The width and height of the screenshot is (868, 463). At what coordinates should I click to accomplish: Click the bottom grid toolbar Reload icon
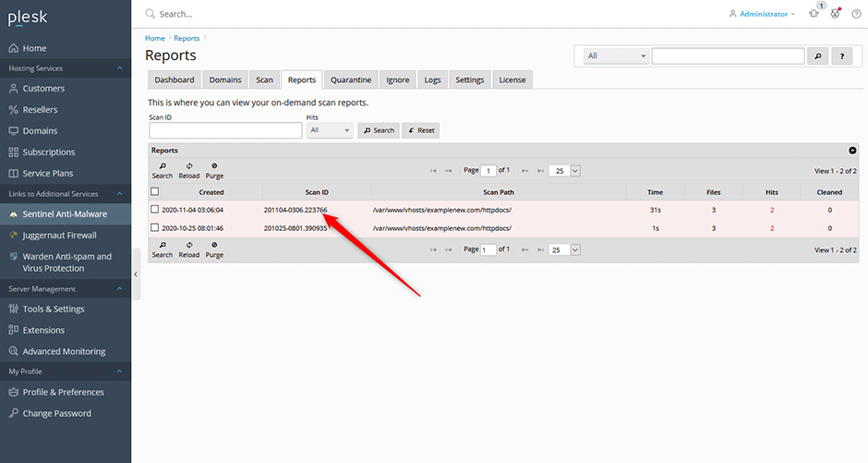(x=188, y=250)
